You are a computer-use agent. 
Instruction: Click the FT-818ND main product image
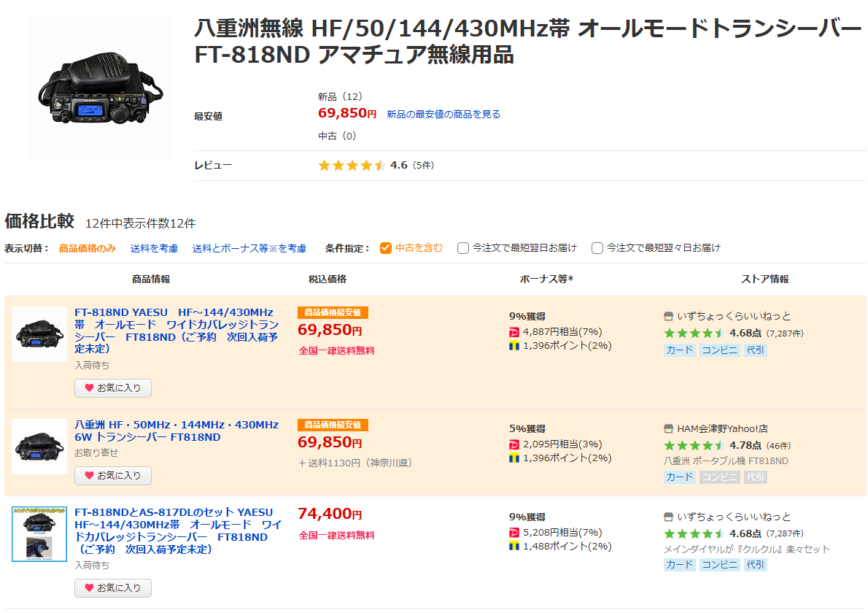[x=99, y=88]
